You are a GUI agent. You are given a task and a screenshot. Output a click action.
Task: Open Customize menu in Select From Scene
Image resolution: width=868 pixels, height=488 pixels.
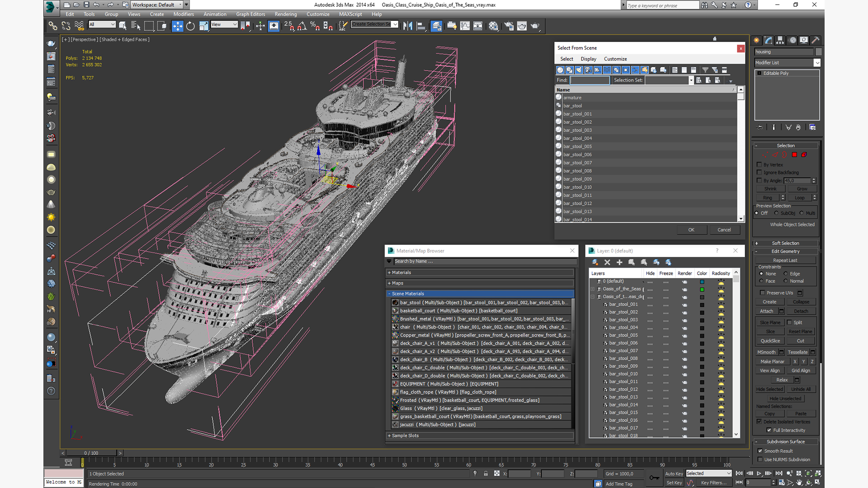(x=615, y=59)
